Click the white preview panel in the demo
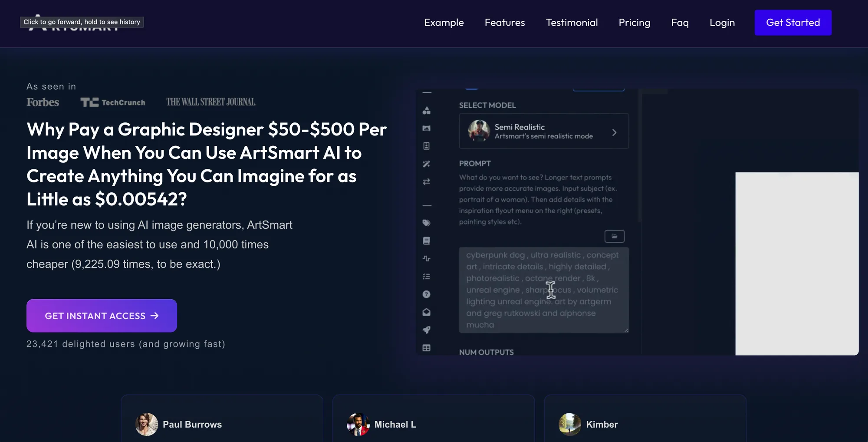 tap(797, 264)
